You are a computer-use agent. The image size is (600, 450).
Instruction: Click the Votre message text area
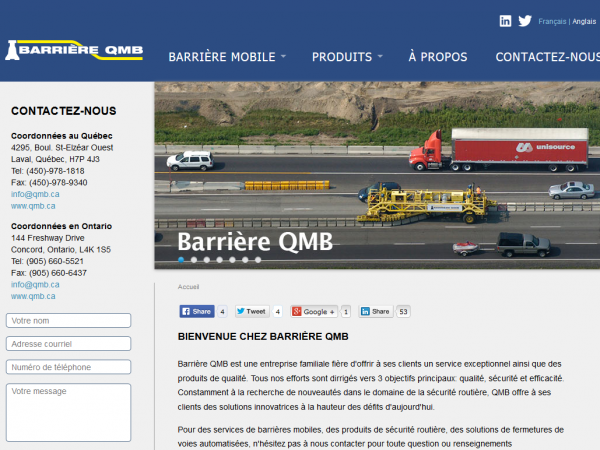pos(68,412)
